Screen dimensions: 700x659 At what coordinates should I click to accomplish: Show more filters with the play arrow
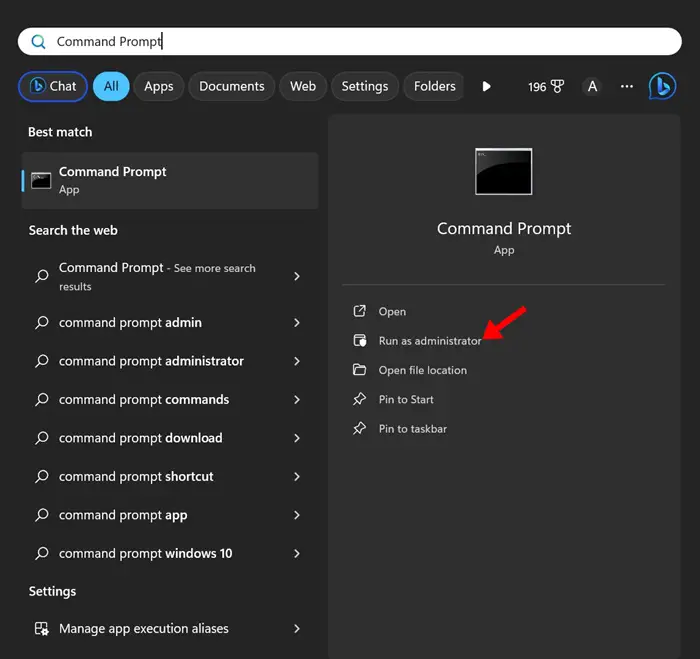[x=487, y=86]
